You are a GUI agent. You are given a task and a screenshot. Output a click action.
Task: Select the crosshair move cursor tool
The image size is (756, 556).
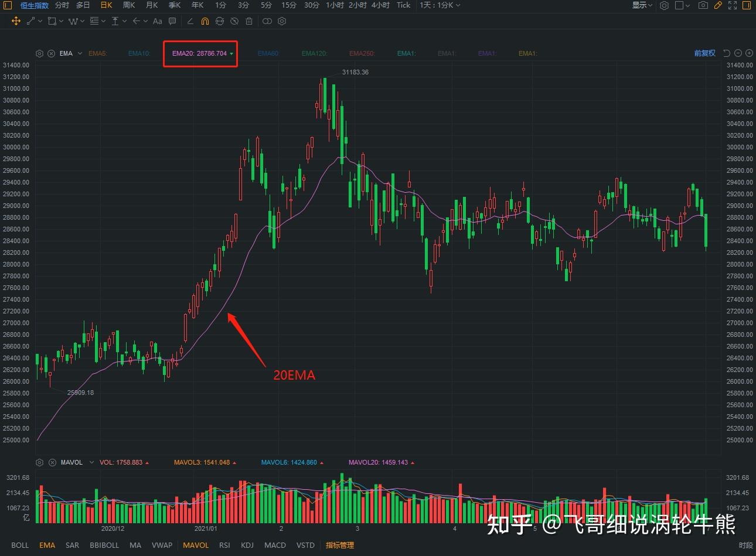16,21
